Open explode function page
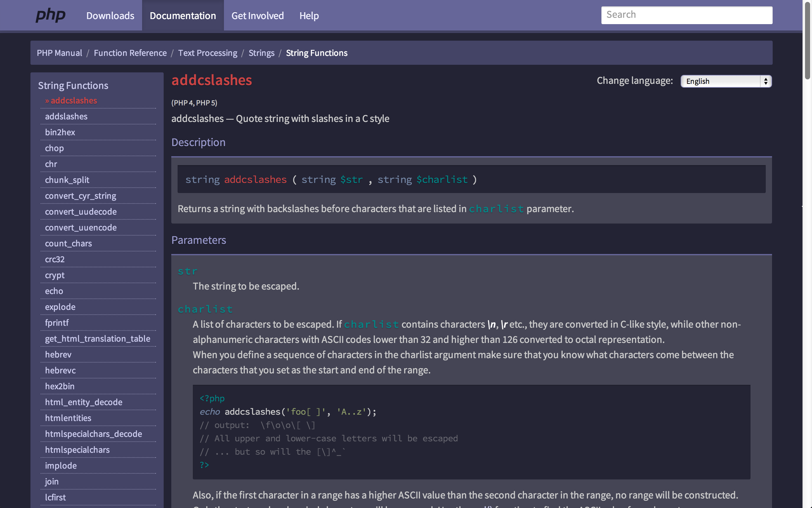 [x=60, y=307]
